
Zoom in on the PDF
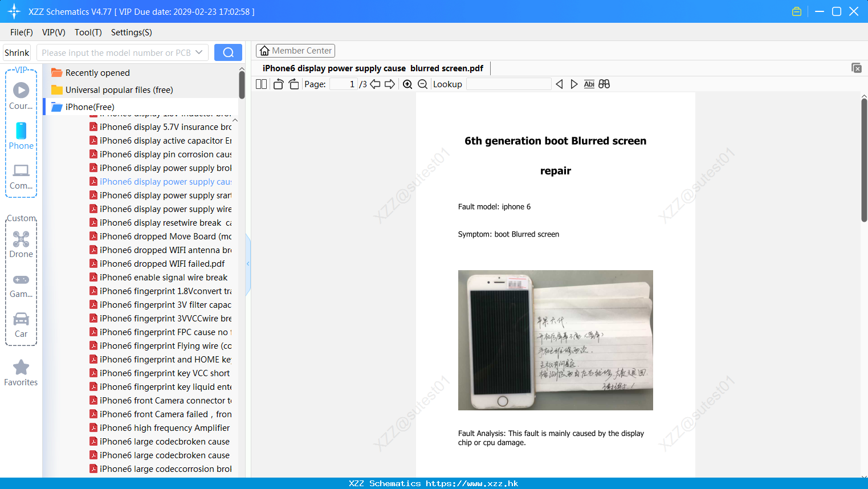pos(407,84)
